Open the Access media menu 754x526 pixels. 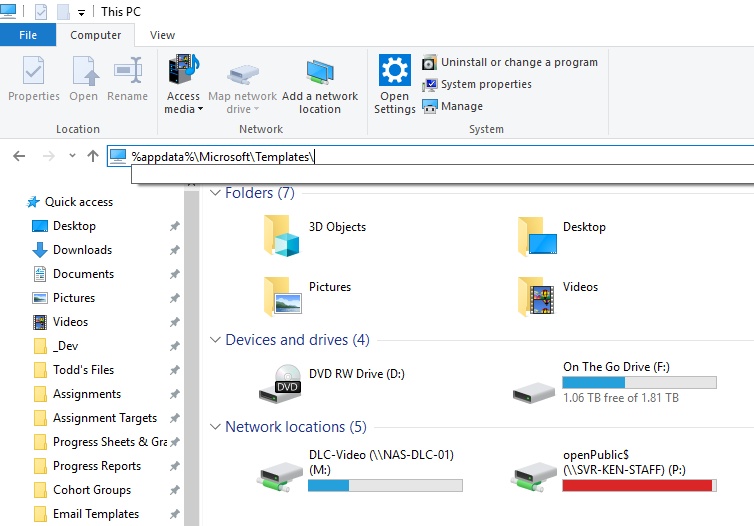pyautogui.click(x=183, y=84)
